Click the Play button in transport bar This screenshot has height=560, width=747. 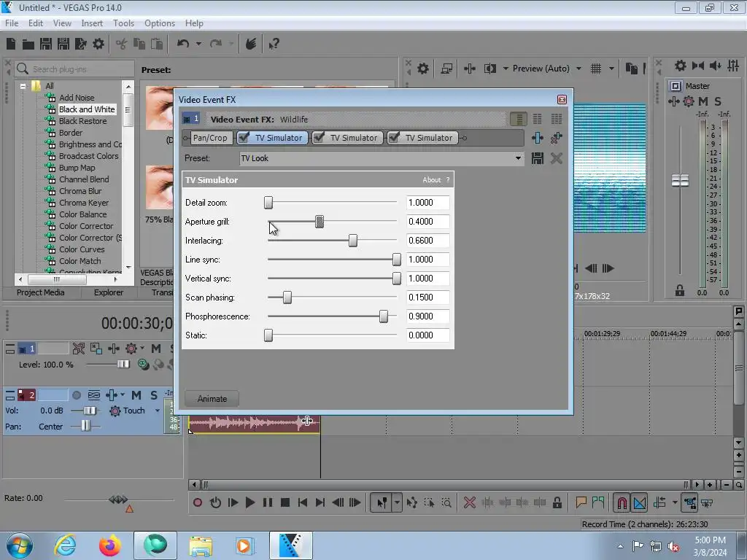pos(249,502)
